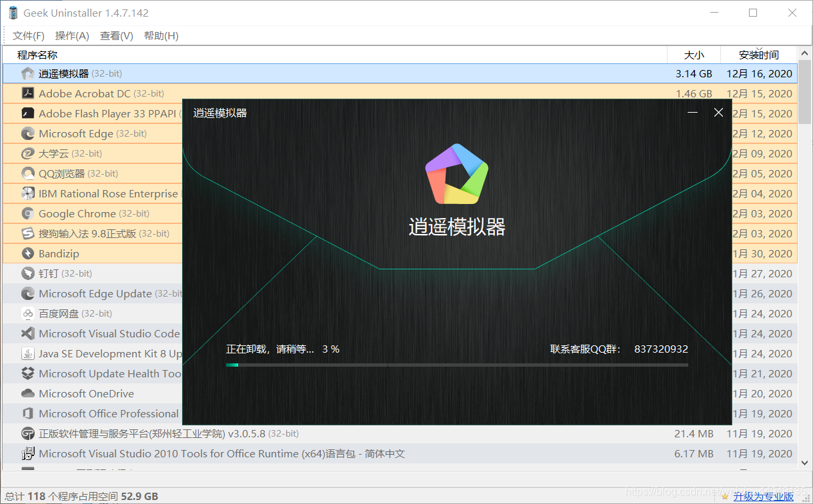This screenshot has height=504, width=813.
Task: Click the Microsoft Edge Update icon
Action: tap(27, 293)
